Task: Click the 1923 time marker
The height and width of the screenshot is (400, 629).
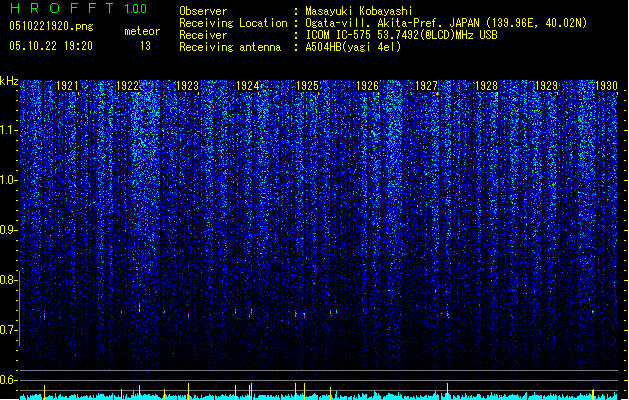Action: tap(187, 85)
